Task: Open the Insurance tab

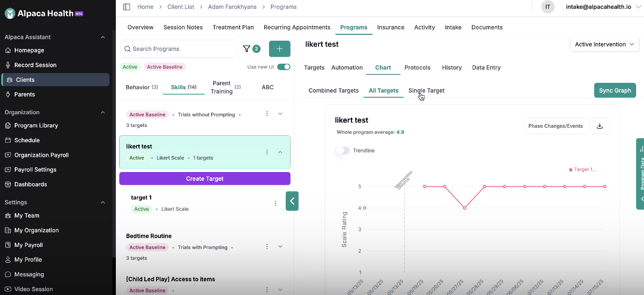Action: [x=391, y=27]
